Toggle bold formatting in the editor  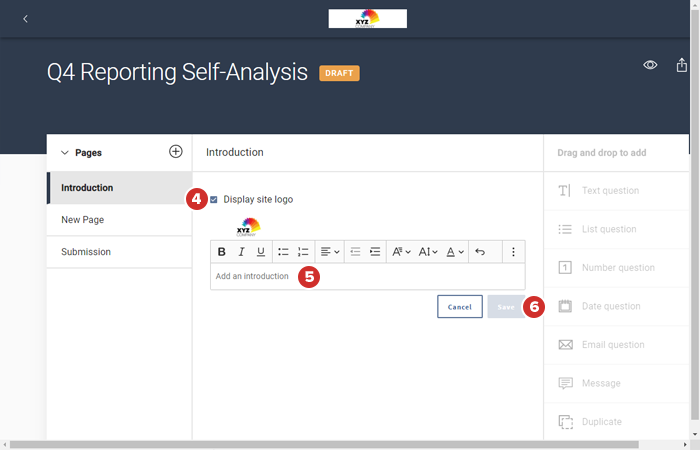click(x=222, y=252)
